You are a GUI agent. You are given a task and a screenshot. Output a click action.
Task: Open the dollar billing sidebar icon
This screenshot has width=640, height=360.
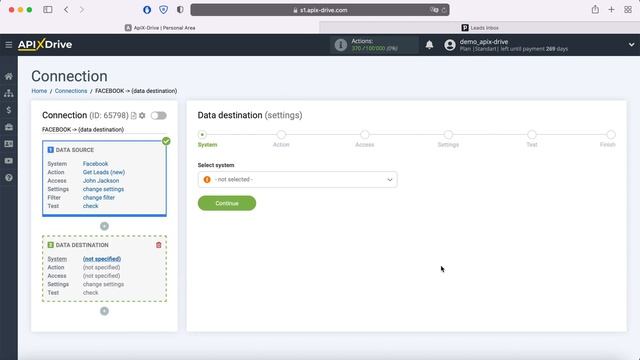[9, 110]
